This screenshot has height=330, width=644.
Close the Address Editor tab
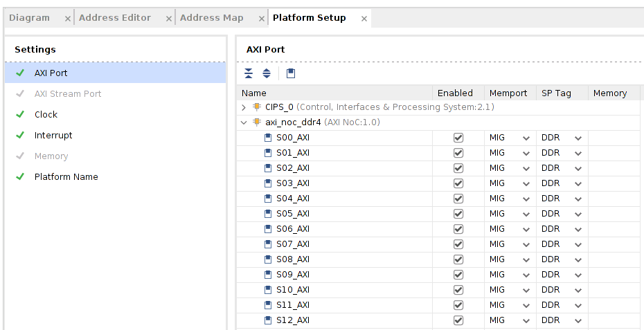tap(168, 19)
